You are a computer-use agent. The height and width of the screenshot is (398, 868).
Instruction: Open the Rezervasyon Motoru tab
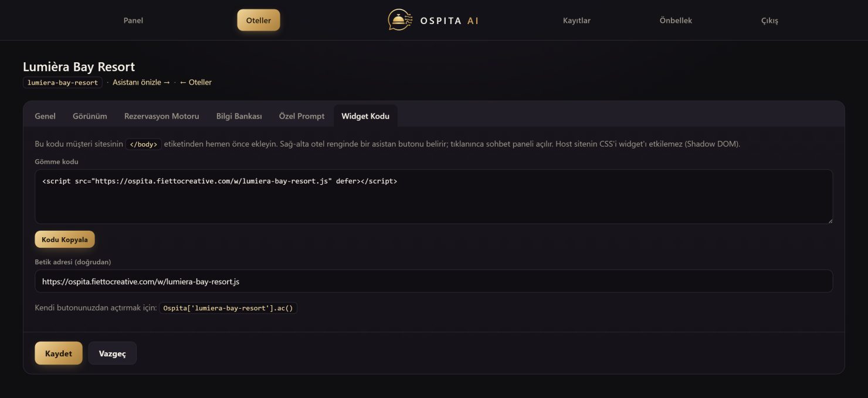[x=161, y=116]
